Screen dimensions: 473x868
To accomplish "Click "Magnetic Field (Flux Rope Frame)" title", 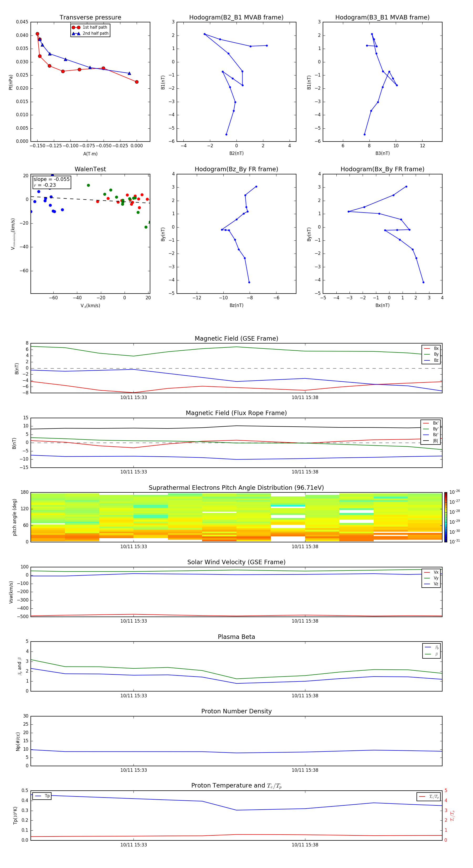I will click(236, 413).
